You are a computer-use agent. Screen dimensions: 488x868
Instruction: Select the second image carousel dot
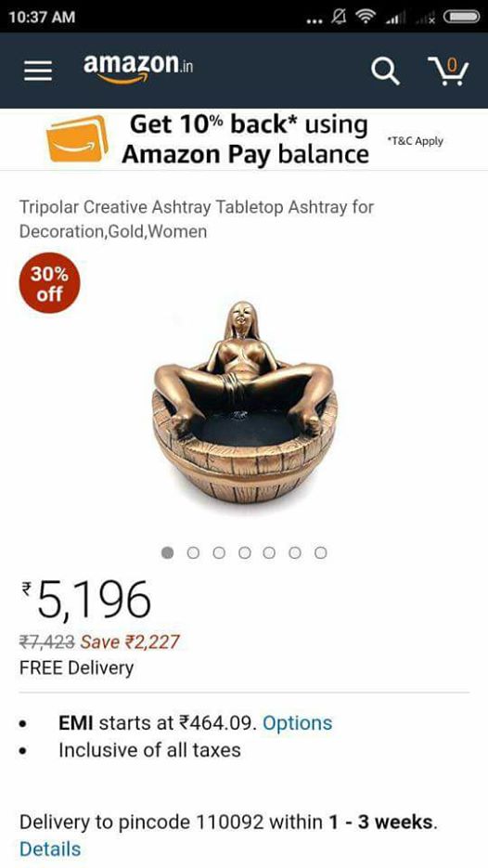193,552
